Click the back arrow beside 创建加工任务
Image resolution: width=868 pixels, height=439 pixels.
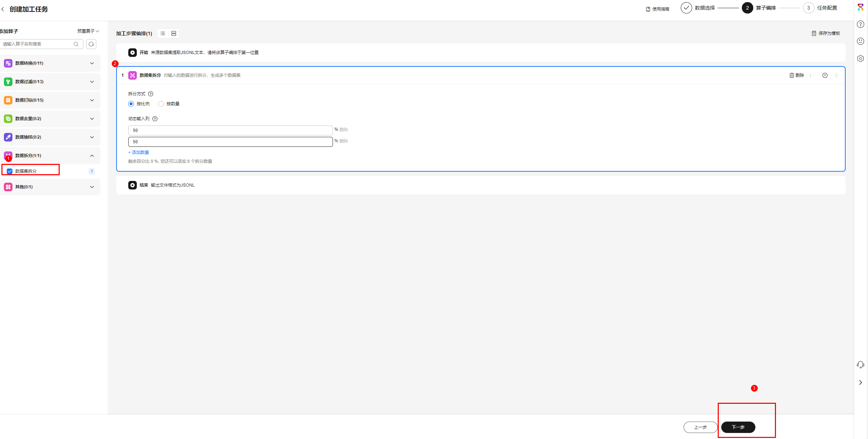3,9
